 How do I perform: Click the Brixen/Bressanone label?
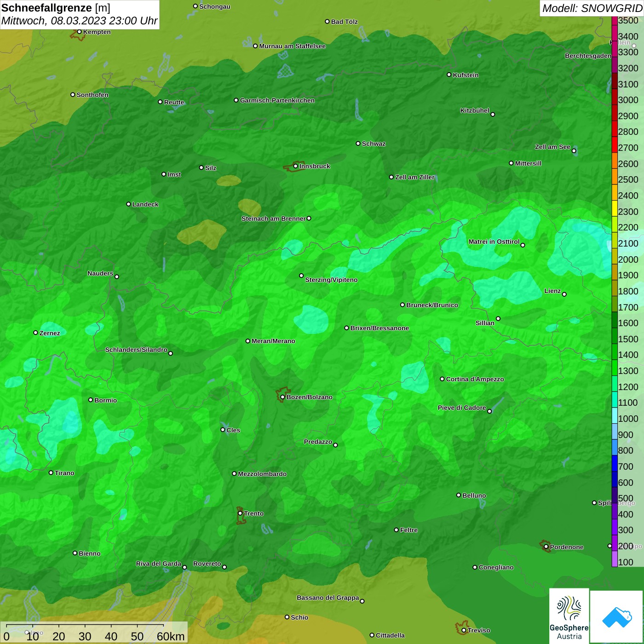click(x=379, y=328)
